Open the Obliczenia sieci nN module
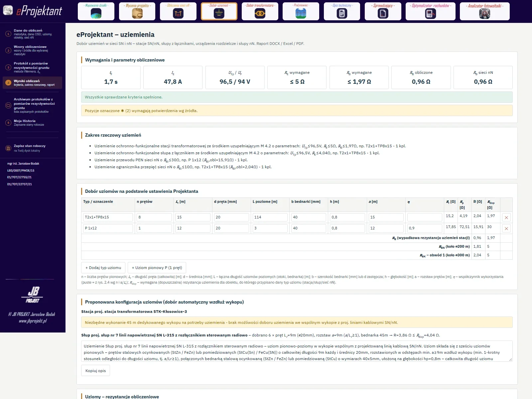The height and width of the screenshot is (399, 532). [x=178, y=11]
